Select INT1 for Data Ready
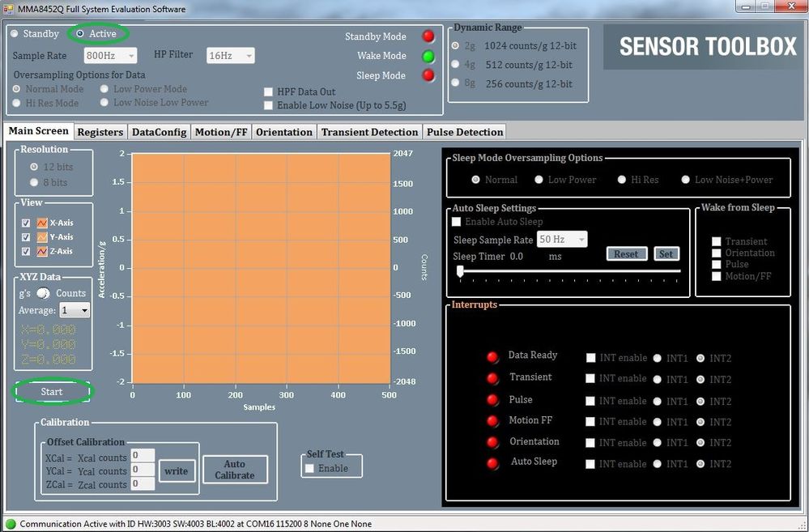The width and height of the screenshot is (809, 532). pos(658,358)
